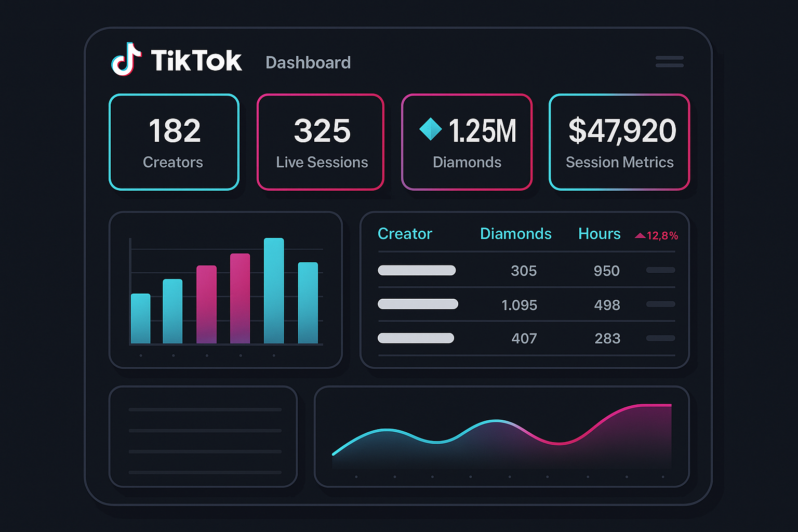The width and height of the screenshot is (798, 532).
Task: Click the Live Sessions label
Action: 322,163
